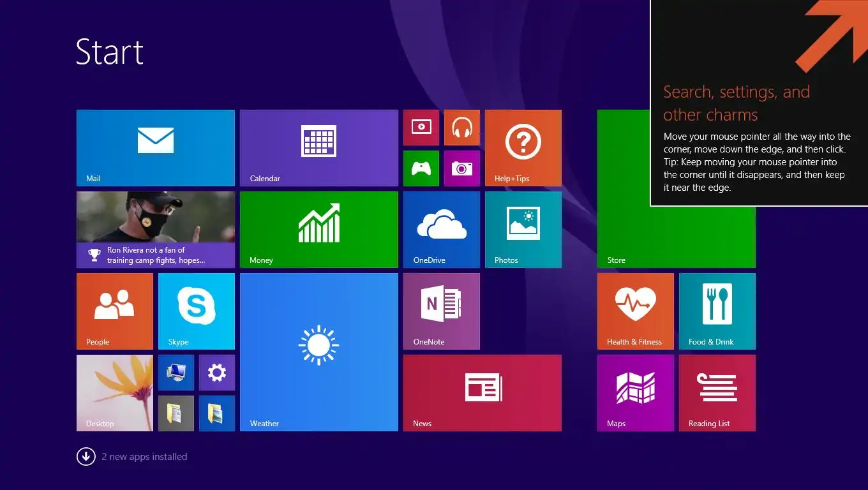Switch to the Desktop tile
The width and height of the screenshot is (868, 490).
point(115,393)
